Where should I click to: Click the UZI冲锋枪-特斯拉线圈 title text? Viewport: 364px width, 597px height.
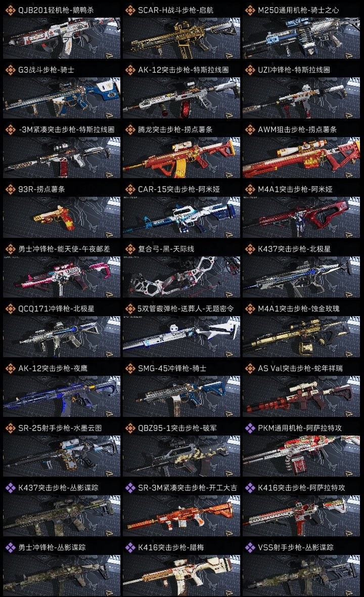(294, 70)
